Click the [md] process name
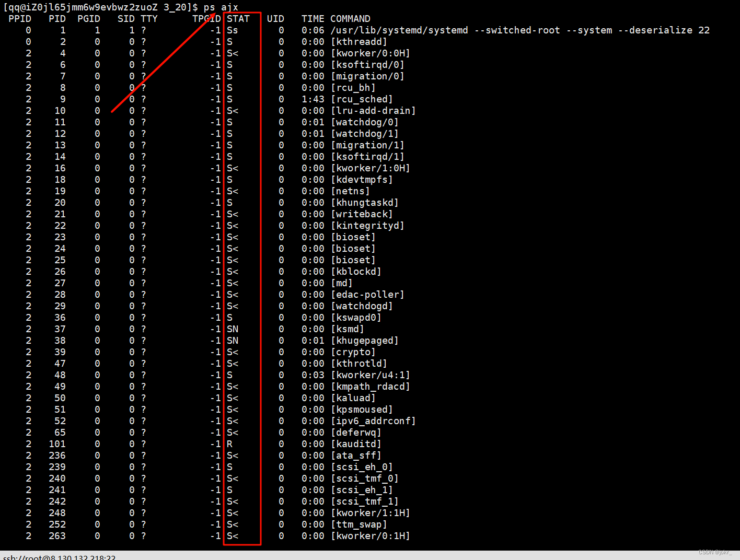The width and height of the screenshot is (740, 560). point(342,283)
